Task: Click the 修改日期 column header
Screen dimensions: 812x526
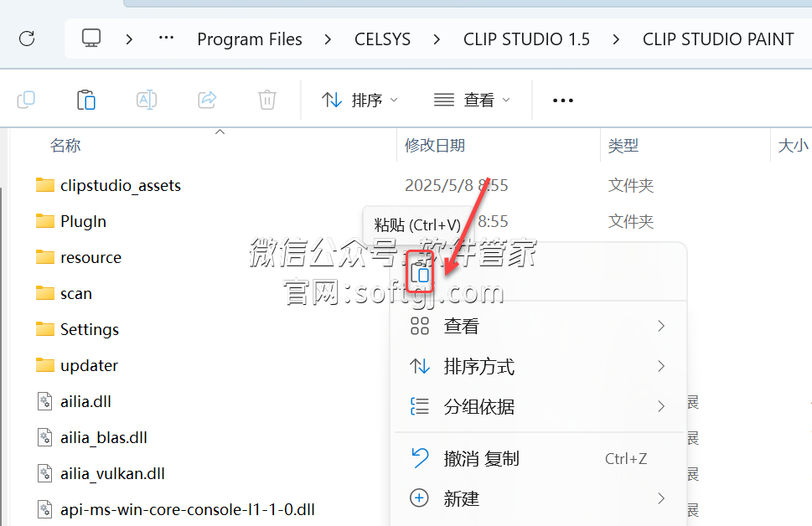Action: coord(435,145)
